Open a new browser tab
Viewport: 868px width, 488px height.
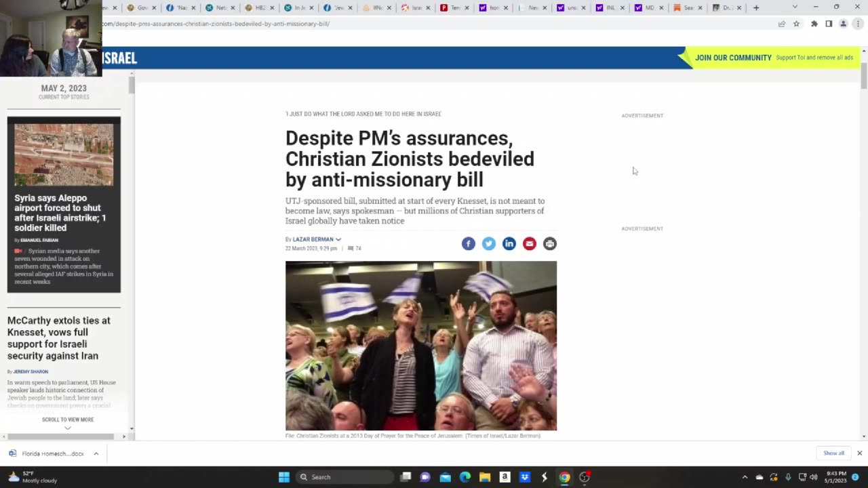[x=756, y=8]
